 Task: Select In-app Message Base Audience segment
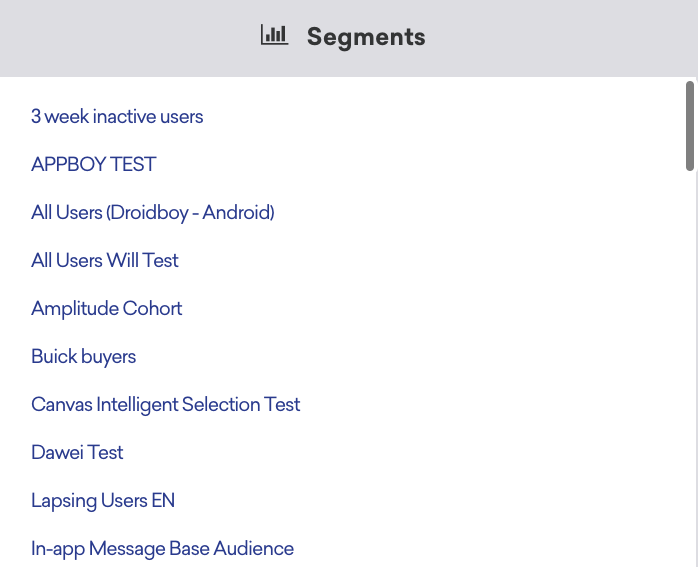pos(162,549)
